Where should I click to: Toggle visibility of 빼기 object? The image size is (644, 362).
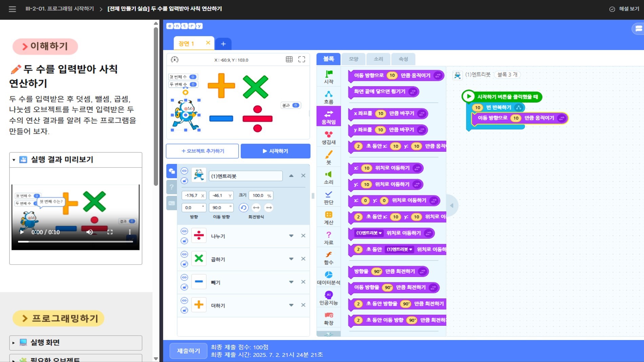click(x=184, y=277)
